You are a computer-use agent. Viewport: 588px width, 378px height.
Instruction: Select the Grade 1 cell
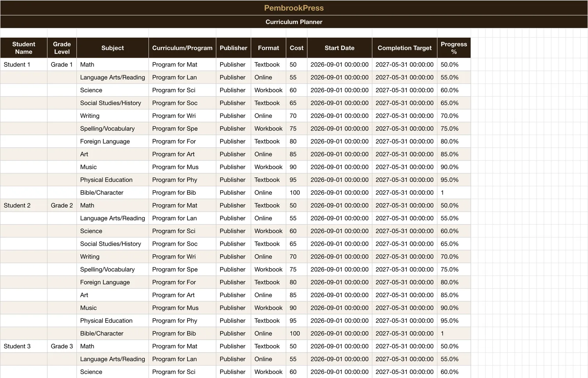62,64
